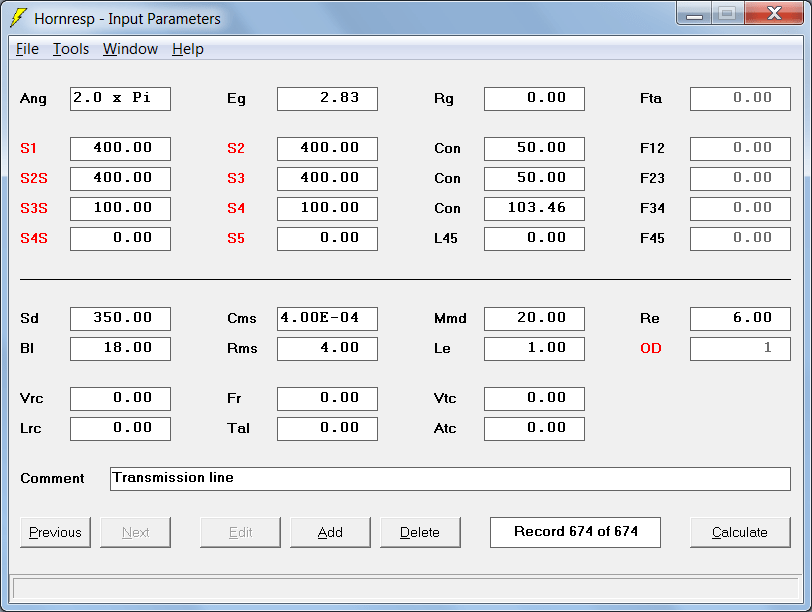
Task: Click the S1 input field
Action: [120, 149]
